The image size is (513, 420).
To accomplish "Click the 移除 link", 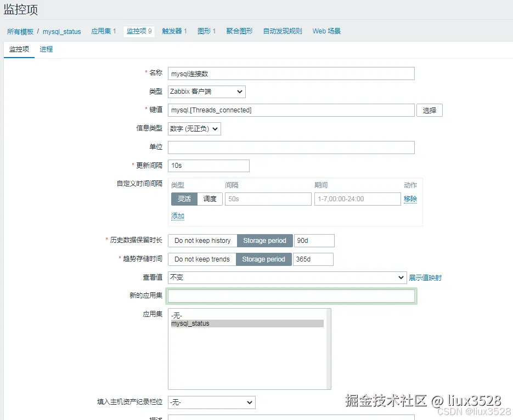I will click(410, 199).
